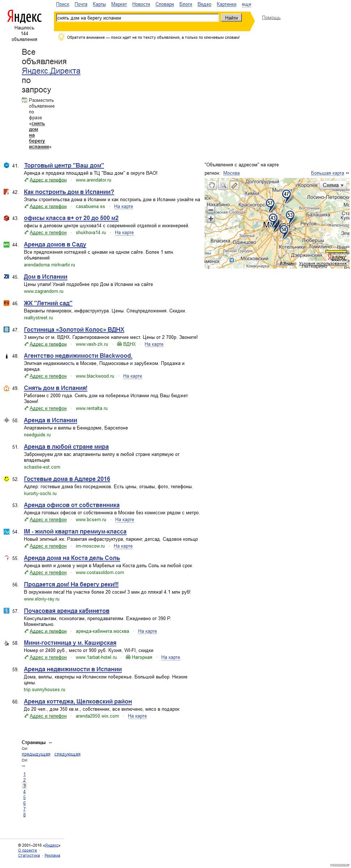
Task: Open the Маркет service tab
Action: [x=119, y=4]
